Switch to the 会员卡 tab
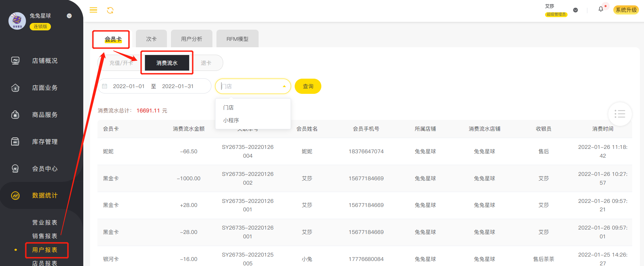This screenshot has height=266, width=644. click(113, 39)
